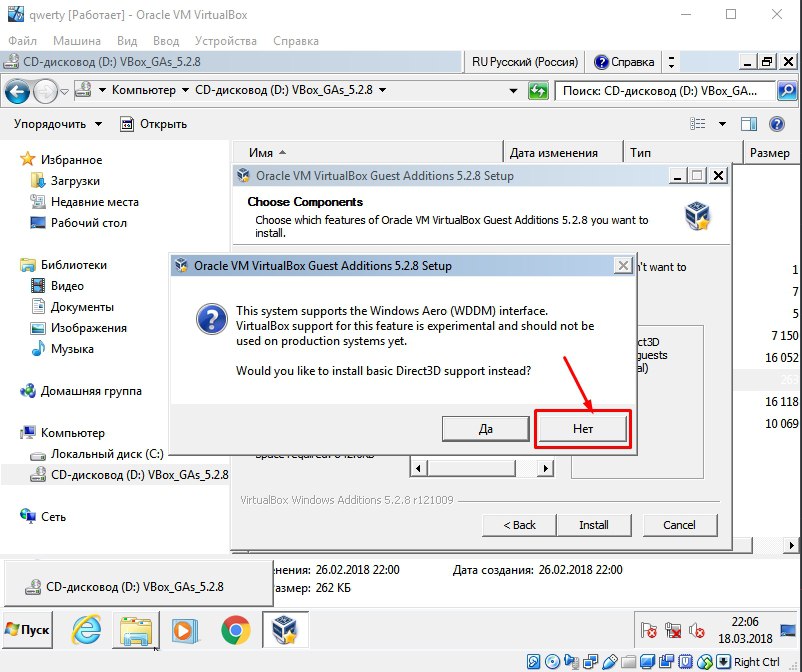Open the Устройства menu
Viewport: 802px width, 672px height.
(226, 41)
